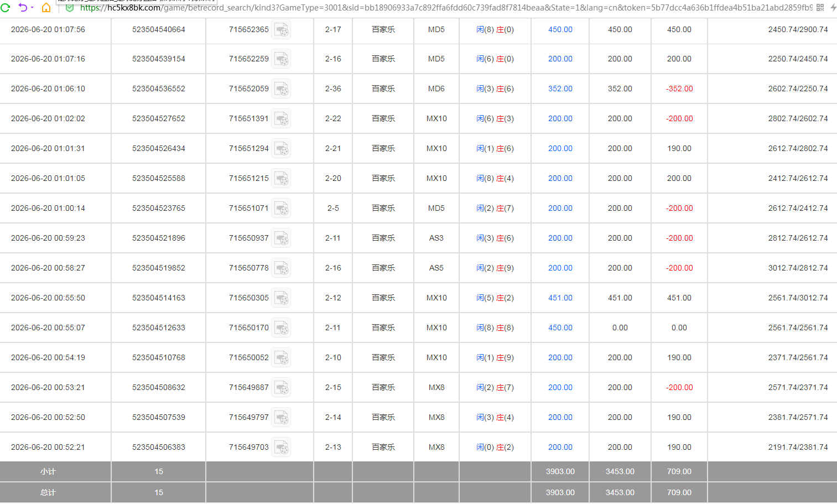Click the 总计 total label
837x504 pixels.
48,492
